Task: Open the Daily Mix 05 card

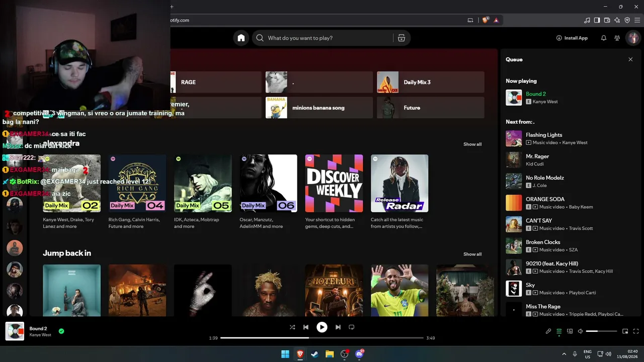Action: [x=203, y=192]
